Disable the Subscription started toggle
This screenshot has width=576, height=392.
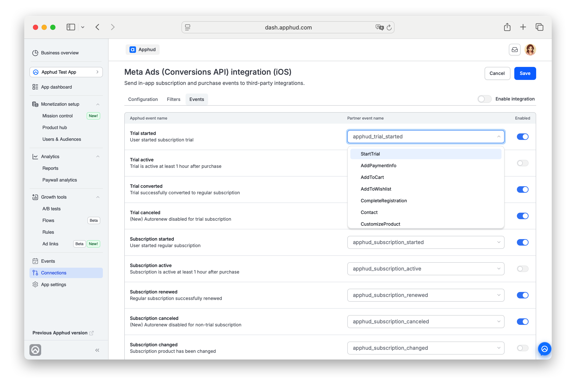click(x=523, y=242)
